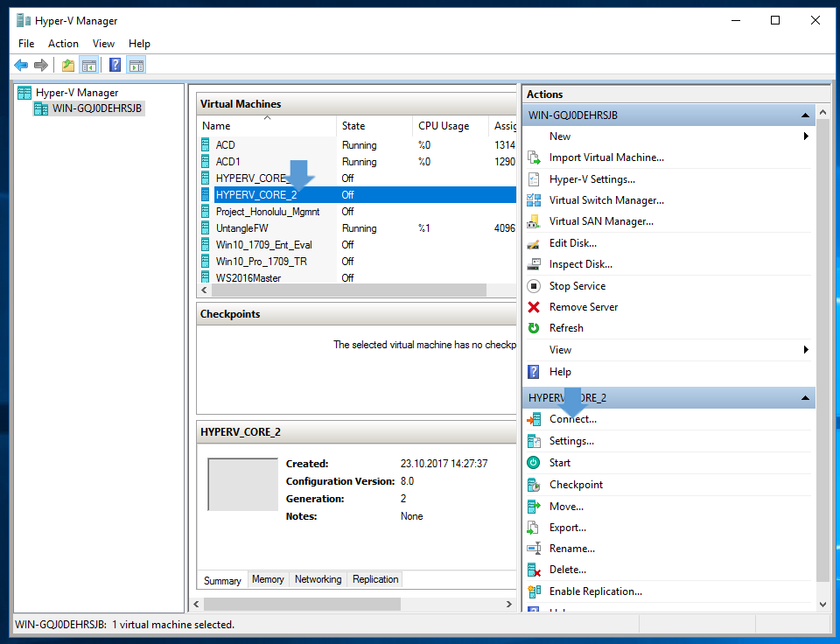Click the Hyper-V Settings icon
Viewport: 840px width, 644px height.
534,179
